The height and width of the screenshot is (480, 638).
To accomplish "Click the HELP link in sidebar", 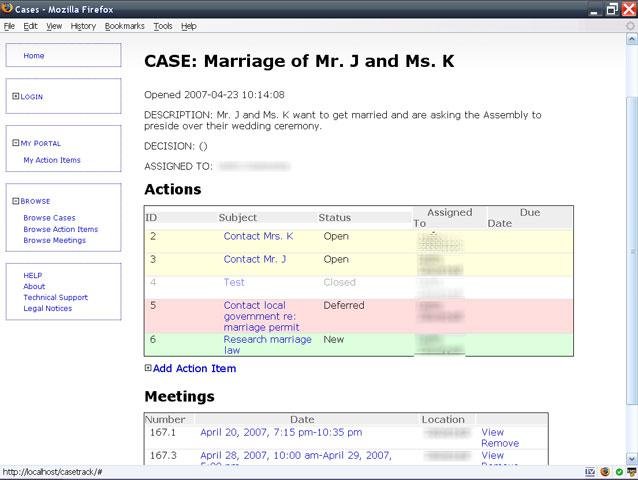I will [33, 275].
